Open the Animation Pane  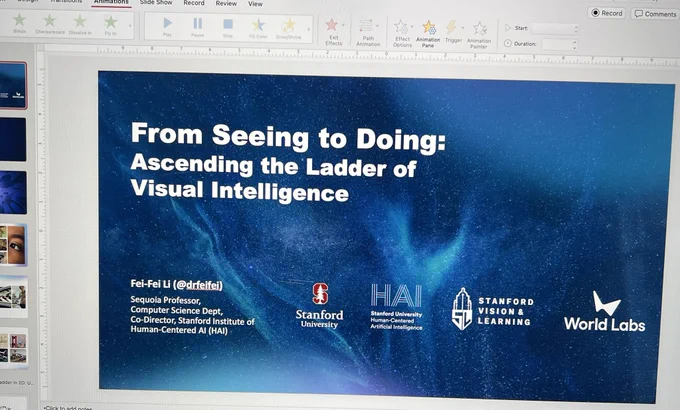coord(428,34)
